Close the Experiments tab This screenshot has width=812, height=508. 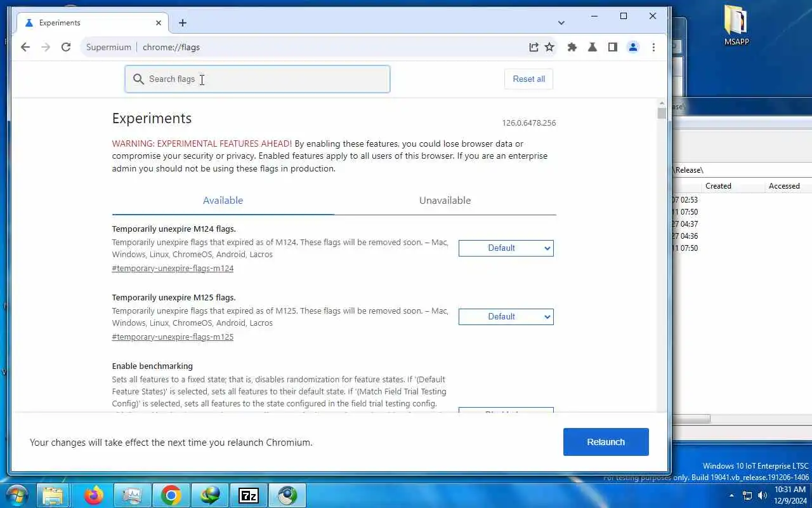pos(159,23)
